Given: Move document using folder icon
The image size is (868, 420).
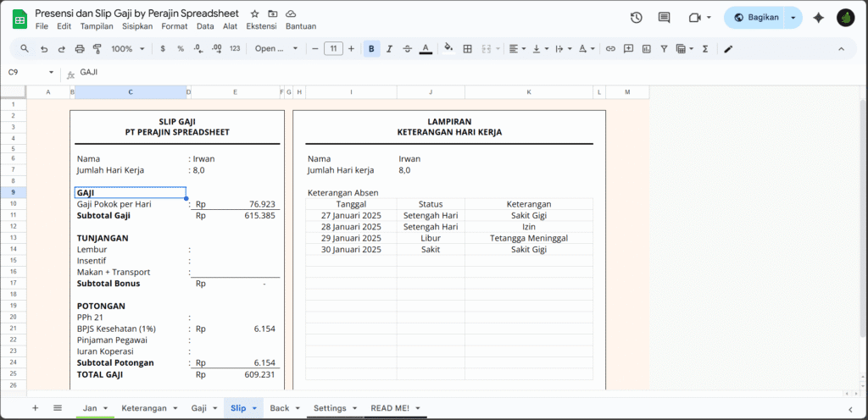Looking at the screenshot, I should click(272, 14).
